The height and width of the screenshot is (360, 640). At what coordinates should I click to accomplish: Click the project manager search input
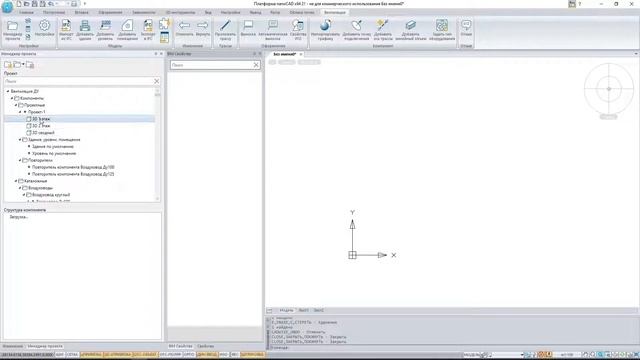point(78,81)
